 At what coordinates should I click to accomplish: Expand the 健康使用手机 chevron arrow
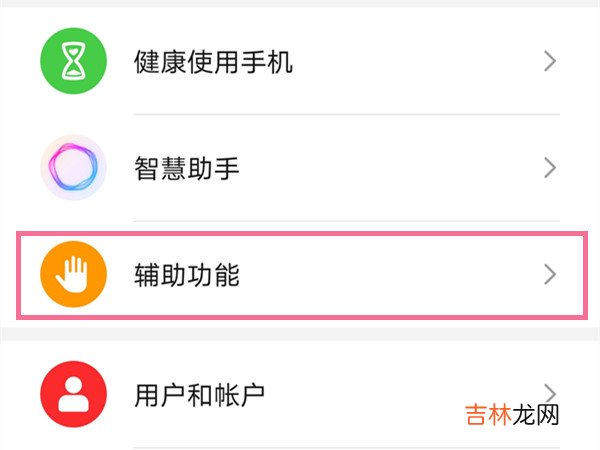pyautogui.click(x=549, y=62)
